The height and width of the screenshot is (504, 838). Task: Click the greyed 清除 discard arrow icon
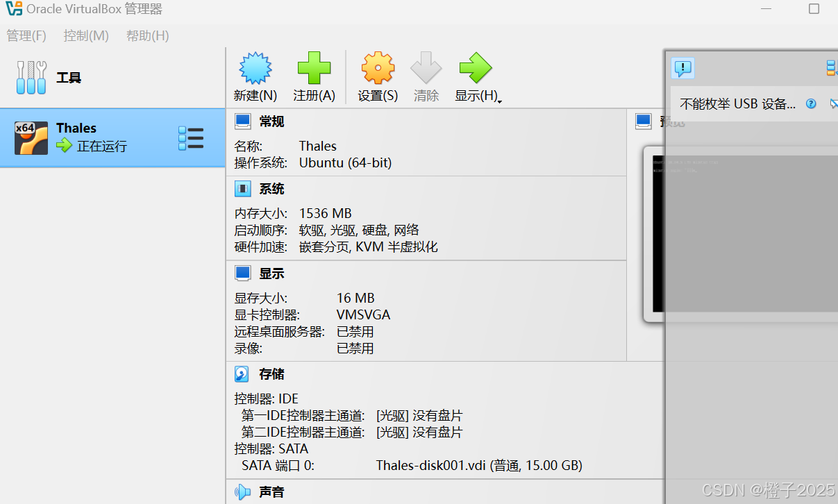point(426,69)
